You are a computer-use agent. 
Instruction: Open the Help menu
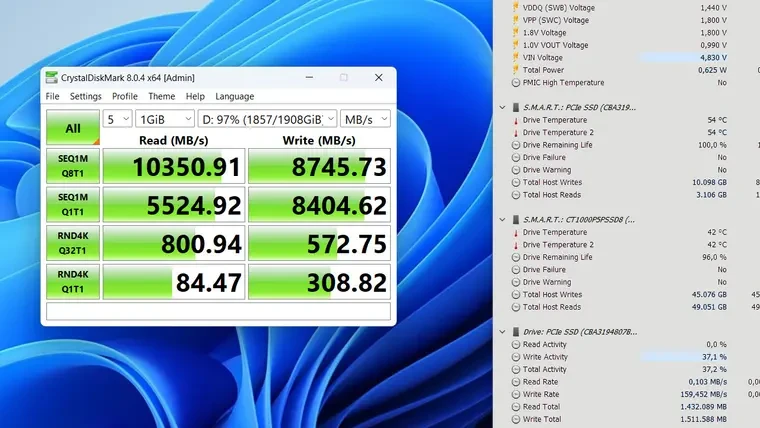pos(195,96)
